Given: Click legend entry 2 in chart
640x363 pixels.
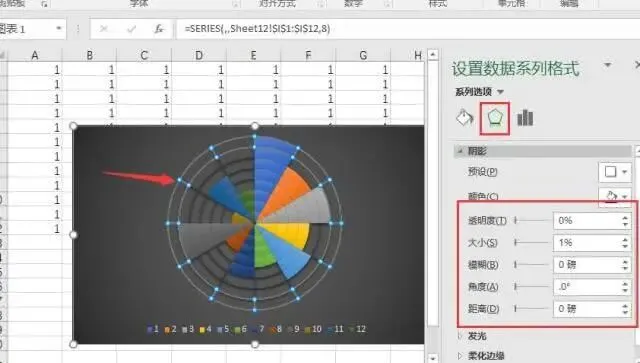Looking at the screenshot, I should [x=170, y=329].
